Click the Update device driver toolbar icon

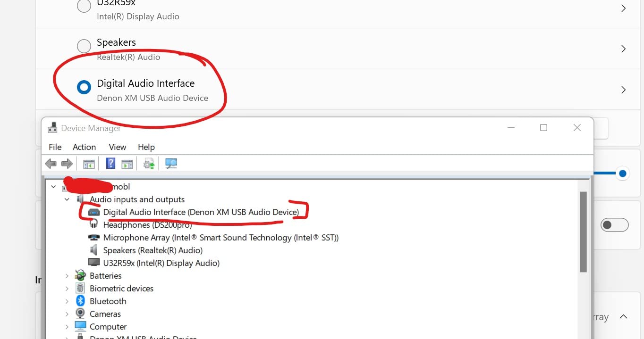pos(149,164)
